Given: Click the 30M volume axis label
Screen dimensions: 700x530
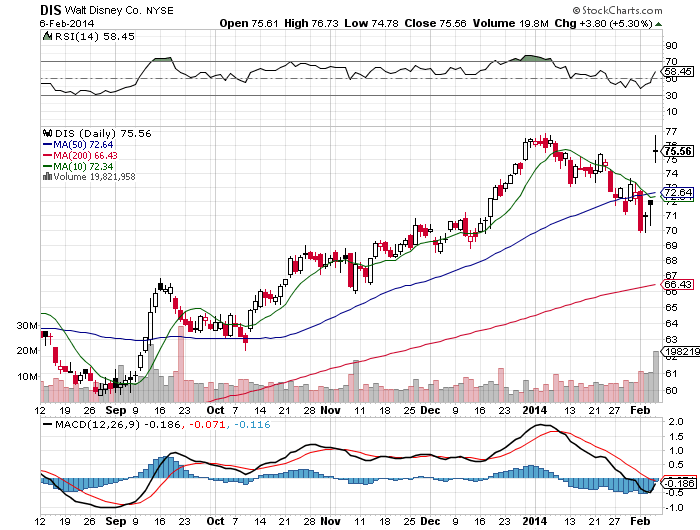Looking at the screenshot, I should pos(27,326).
